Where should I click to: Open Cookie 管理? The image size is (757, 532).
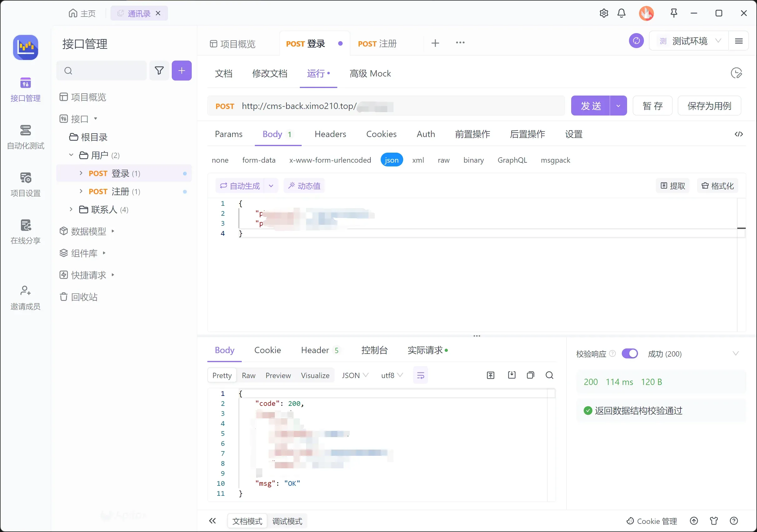[652, 521]
